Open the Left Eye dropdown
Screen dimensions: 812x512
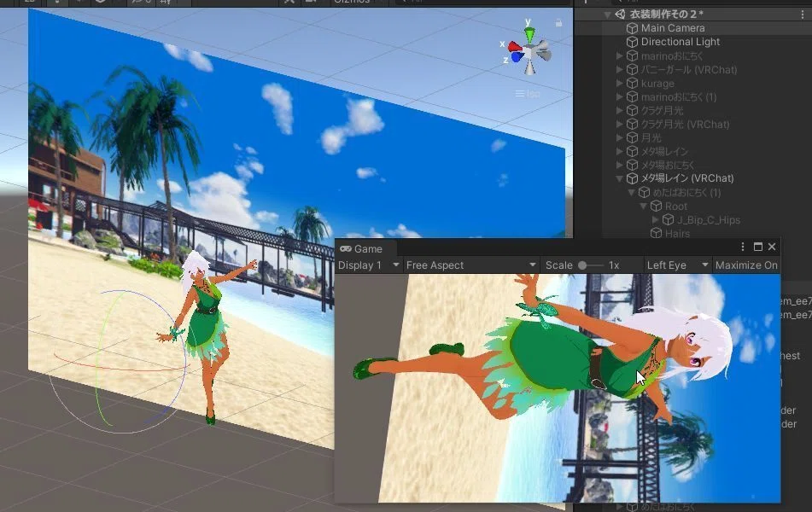coord(677,265)
